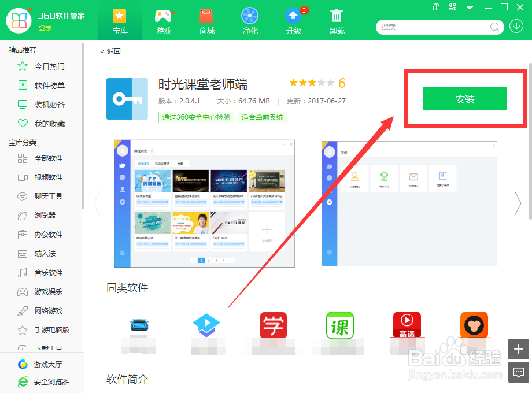This screenshot has width=532, height=393.
Task: Click the 360软件管家 logo icon
Action: [x=19, y=21]
